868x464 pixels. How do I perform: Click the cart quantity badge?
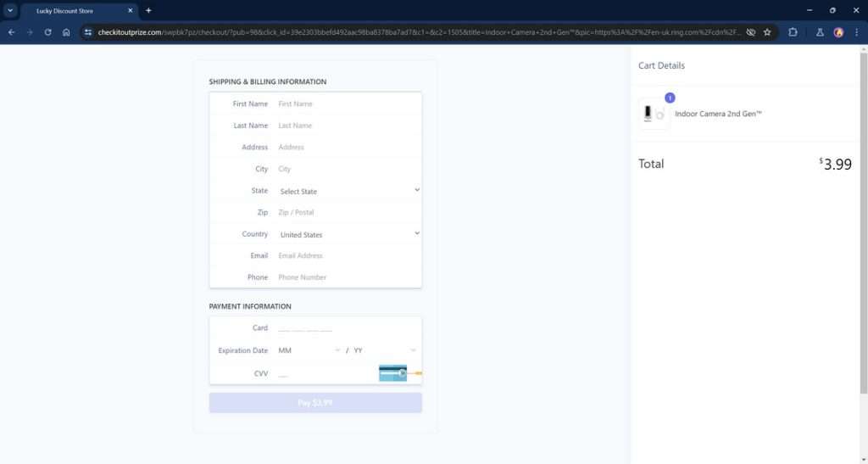(670, 98)
